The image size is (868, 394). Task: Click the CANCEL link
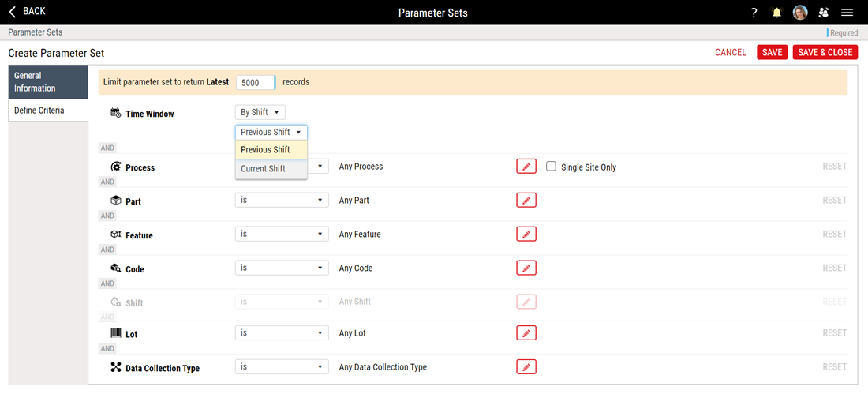click(730, 52)
